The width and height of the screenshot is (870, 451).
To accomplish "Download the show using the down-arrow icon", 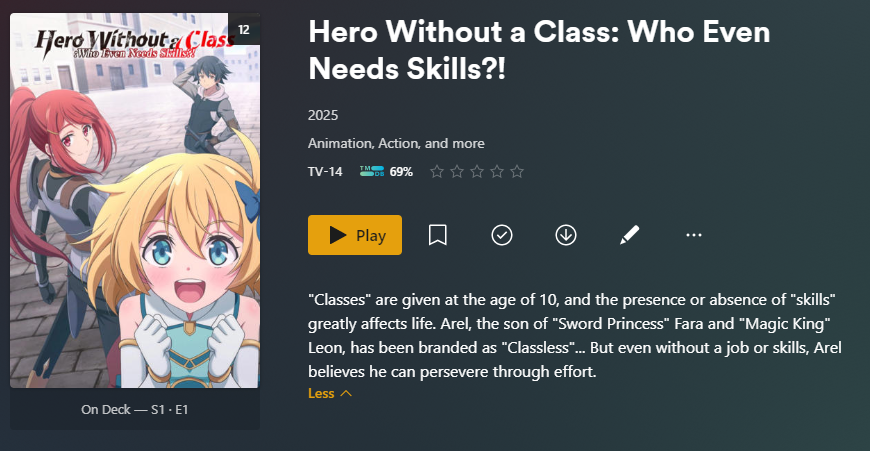I will click(565, 235).
